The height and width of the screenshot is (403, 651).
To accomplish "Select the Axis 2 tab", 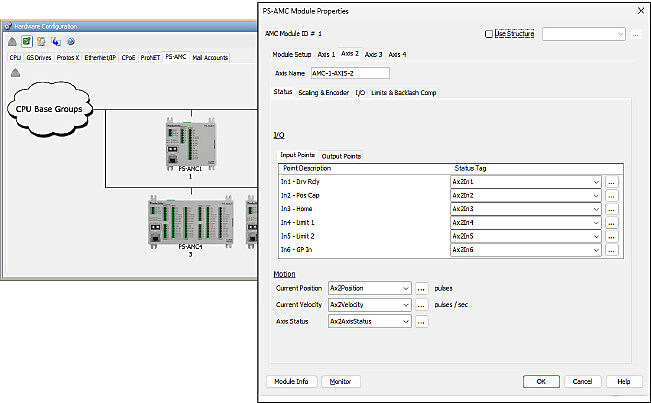I will [350, 54].
